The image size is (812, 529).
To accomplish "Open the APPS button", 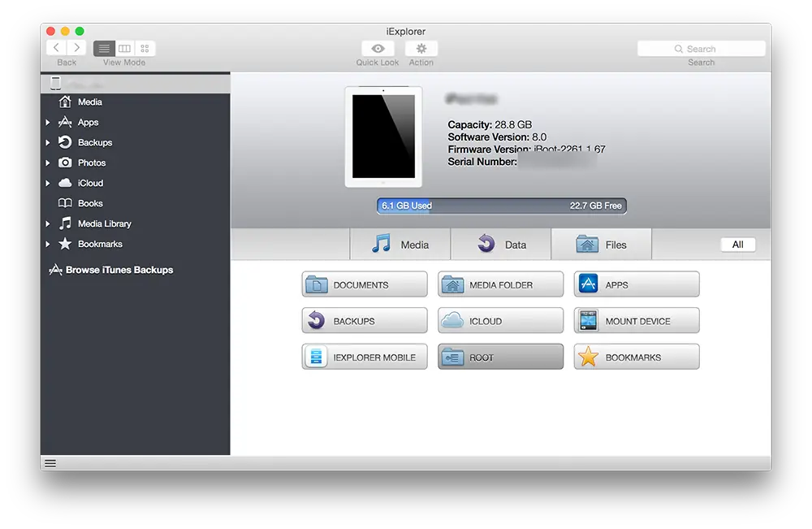I will 637,284.
